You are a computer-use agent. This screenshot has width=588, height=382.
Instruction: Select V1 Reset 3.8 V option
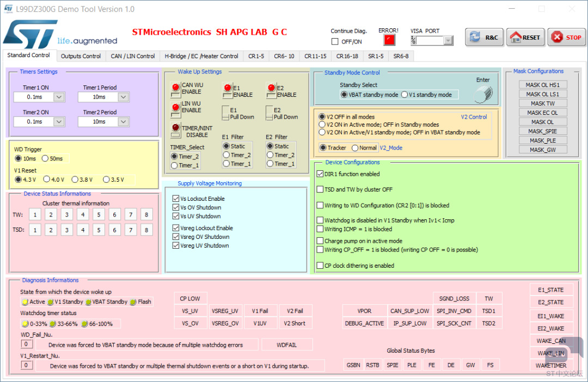click(x=75, y=180)
